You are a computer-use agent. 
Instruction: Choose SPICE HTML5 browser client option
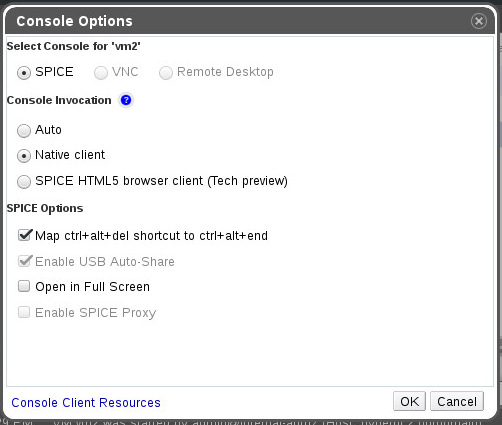coord(24,182)
